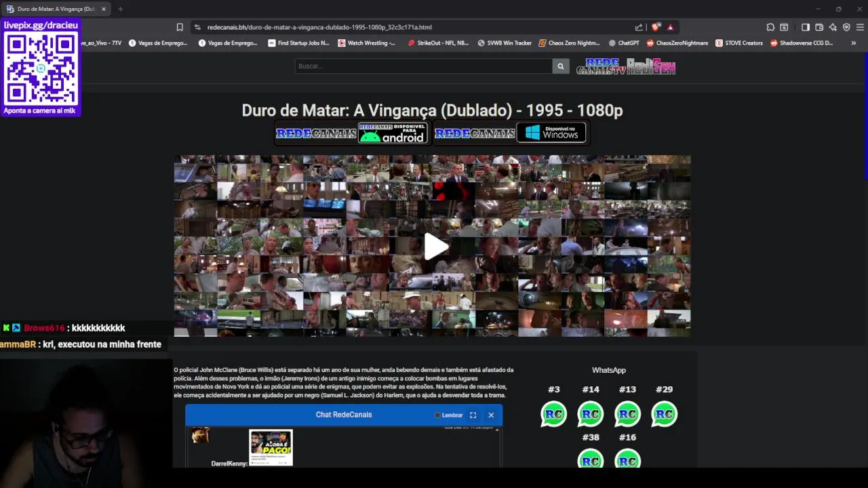
Task: Click the search magnifier button
Action: coord(560,66)
